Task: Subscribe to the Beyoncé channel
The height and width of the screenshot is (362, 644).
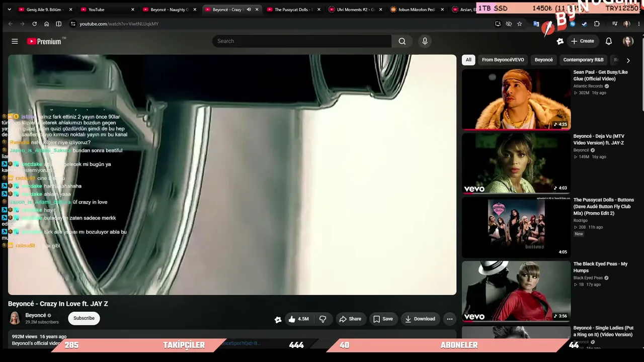Action: pyautogui.click(x=84, y=318)
